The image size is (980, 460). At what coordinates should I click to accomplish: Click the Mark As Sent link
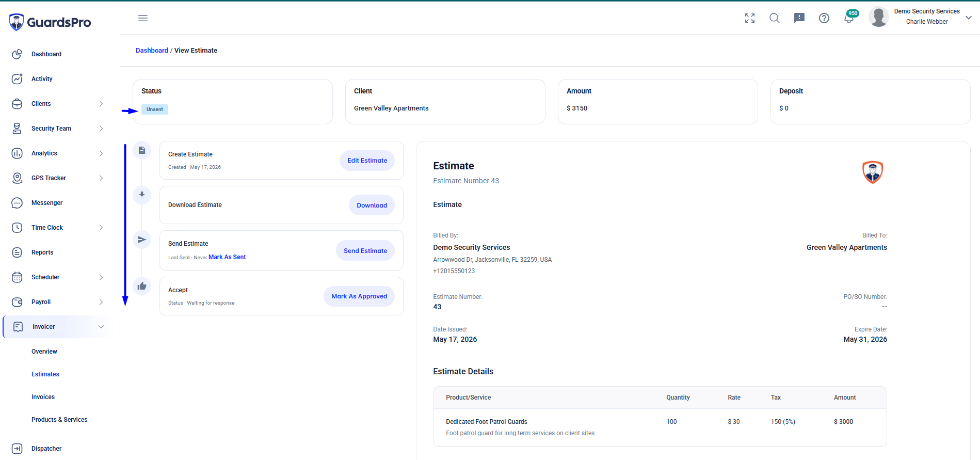coord(227,257)
